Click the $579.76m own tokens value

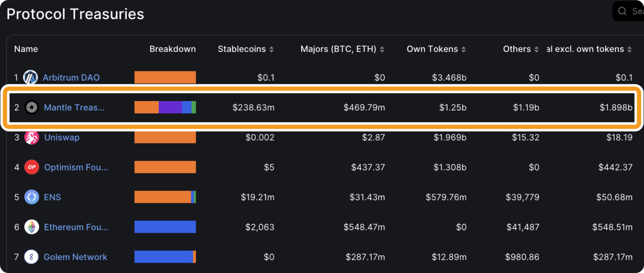click(446, 197)
